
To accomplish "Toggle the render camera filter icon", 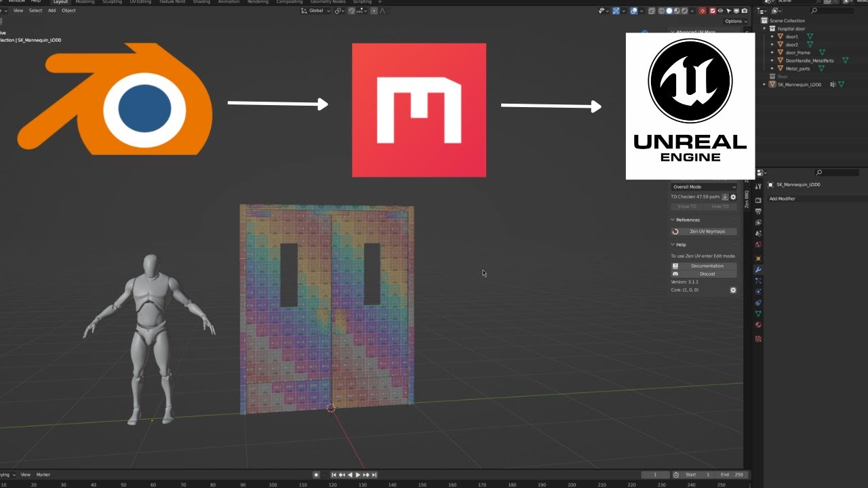I will pos(745,11).
